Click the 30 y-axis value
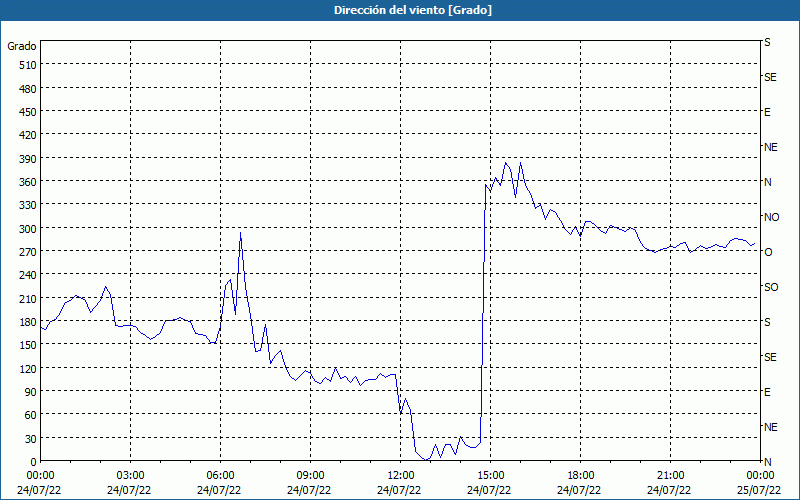The image size is (800, 500). (x=31, y=439)
